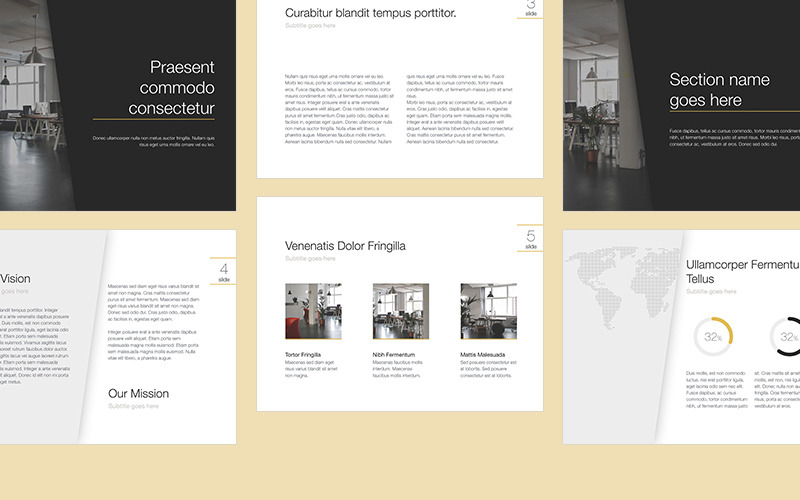Click the Curabitur blandit tempus porttitor title
The height and width of the screenshot is (500, 800).
tap(370, 13)
